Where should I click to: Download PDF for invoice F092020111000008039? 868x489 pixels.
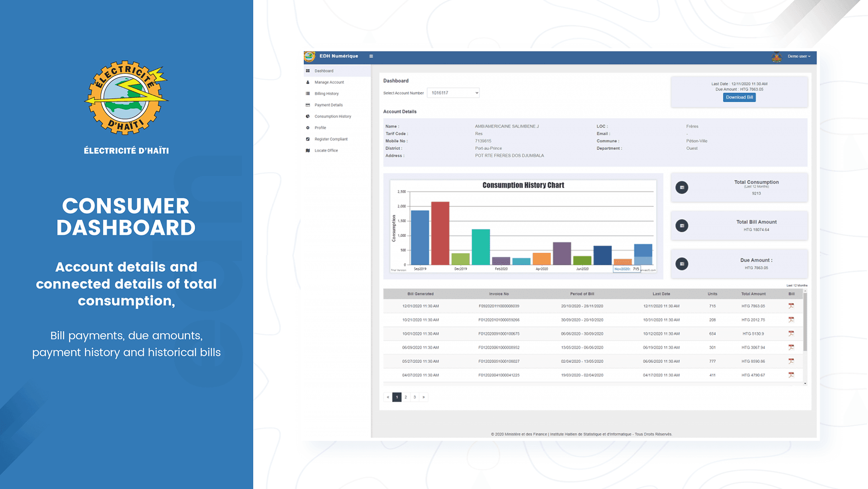tap(791, 306)
